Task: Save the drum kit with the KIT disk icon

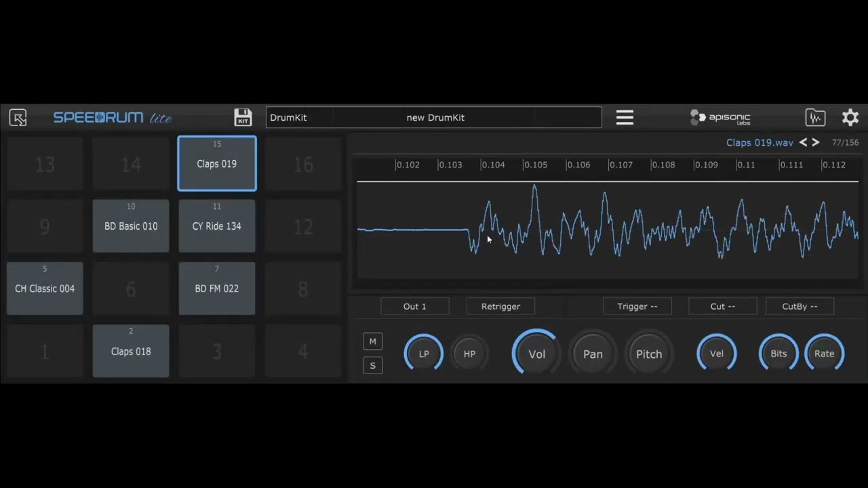Action: tap(243, 117)
